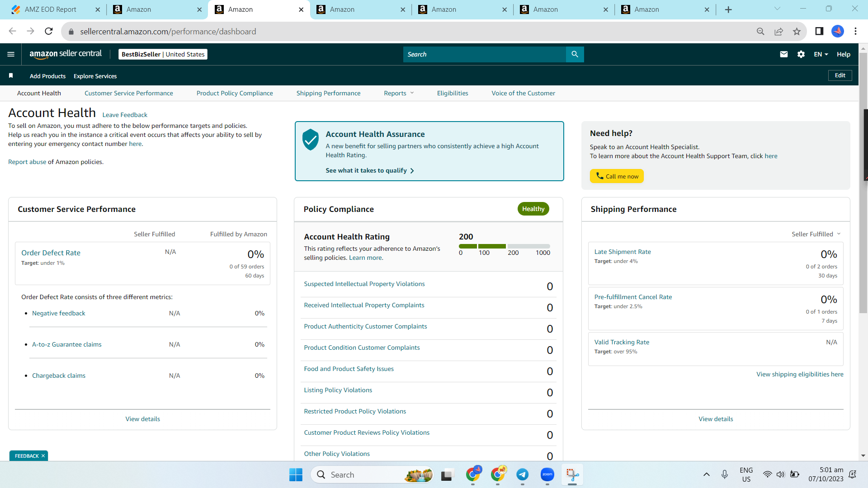Click the Amazon Seller Central logo
The image size is (868, 488).
(66, 54)
